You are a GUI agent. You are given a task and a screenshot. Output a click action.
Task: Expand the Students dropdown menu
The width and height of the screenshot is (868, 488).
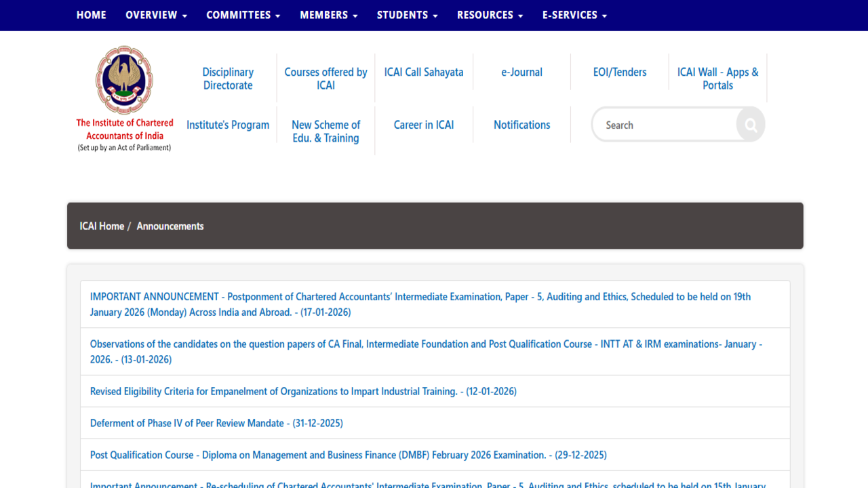pos(407,15)
